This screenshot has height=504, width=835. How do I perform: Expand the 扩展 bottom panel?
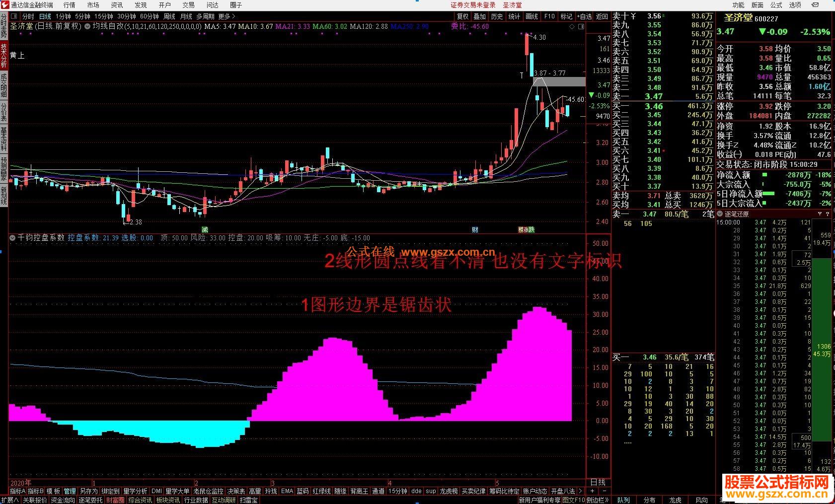[x=10, y=500]
